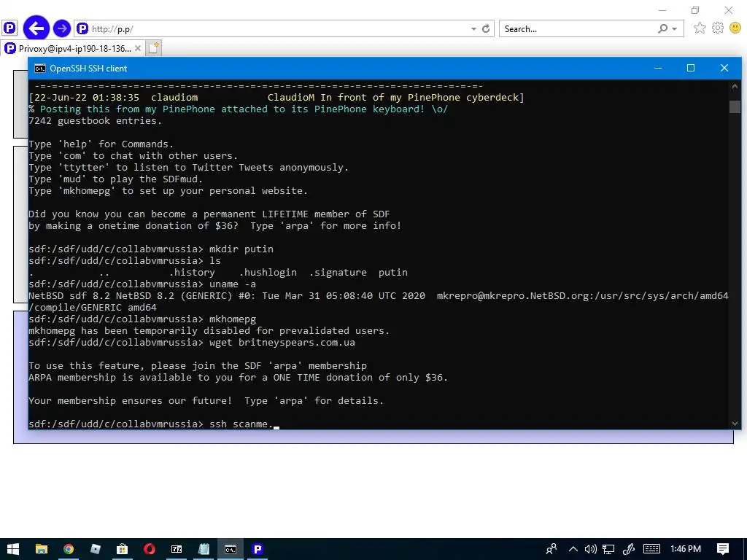Click the 'Your membership ensures our future!' line
Screen dimensions: 747x560
pyautogui.click(x=206, y=401)
